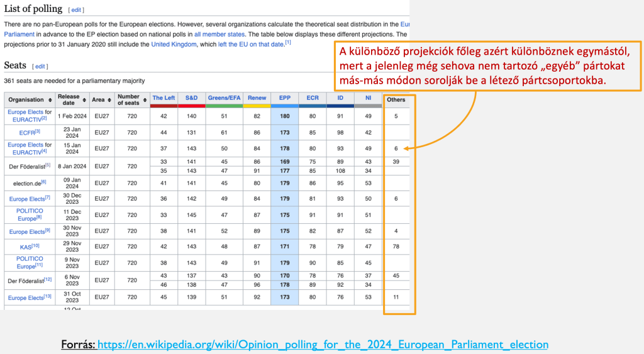Click the yellow color bar under Renew
644x354 pixels.
point(256,106)
